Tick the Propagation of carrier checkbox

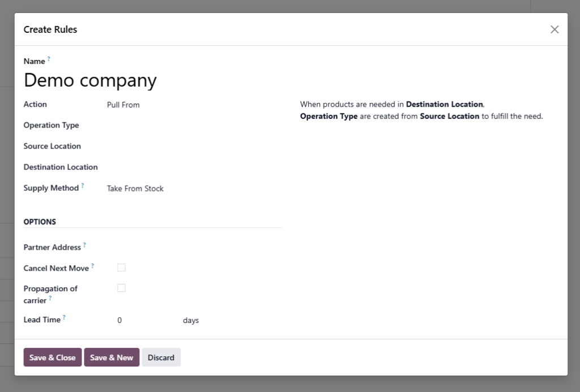(x=121, y=288)
